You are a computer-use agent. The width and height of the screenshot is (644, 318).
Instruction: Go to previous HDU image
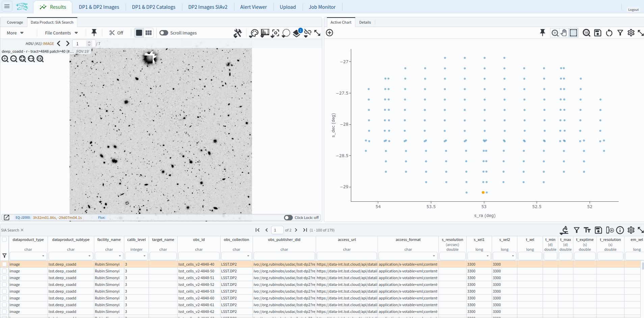[x=59, y=44]
